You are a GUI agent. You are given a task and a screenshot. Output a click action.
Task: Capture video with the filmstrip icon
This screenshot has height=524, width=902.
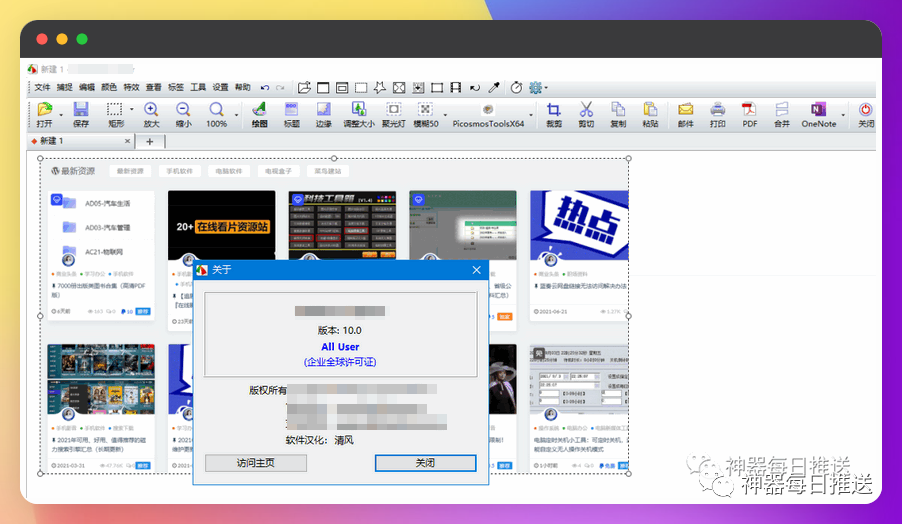pos(456,87)
